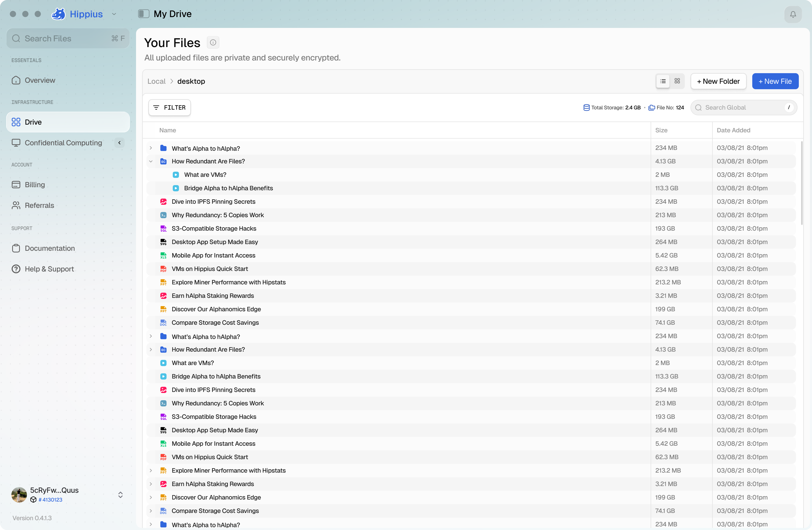Expand second What's Alpha to hAlpha? folder
The height and width of the screenshot is (530, 812).
151,336
